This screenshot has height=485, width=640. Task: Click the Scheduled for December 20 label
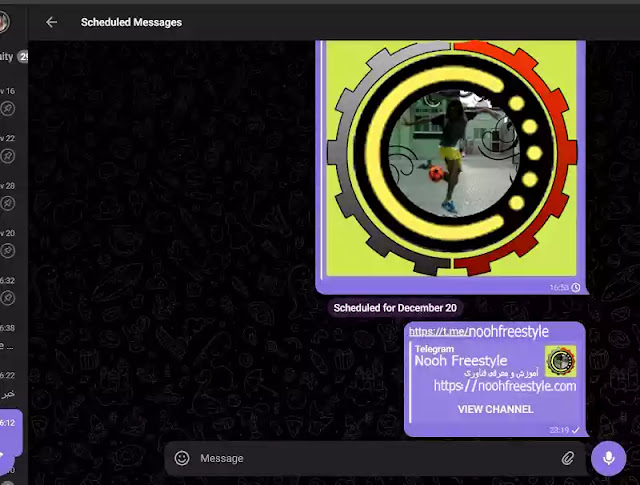(x=395, y=308)
